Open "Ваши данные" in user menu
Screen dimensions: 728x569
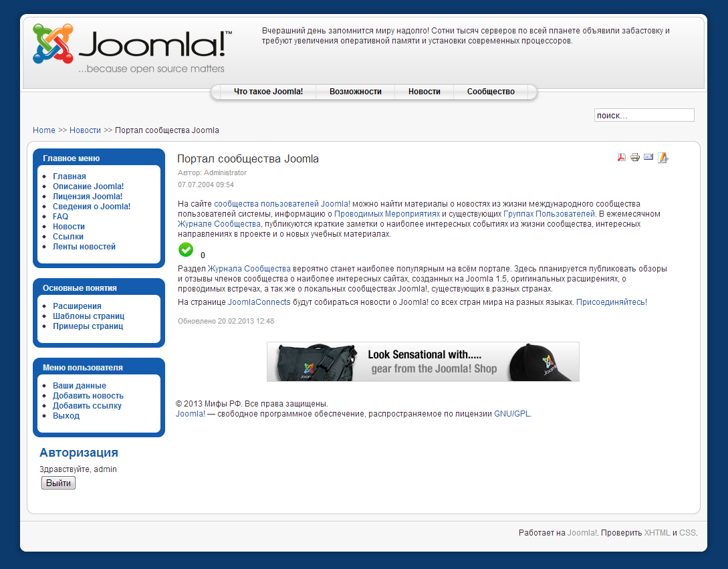tap(80, 386)
